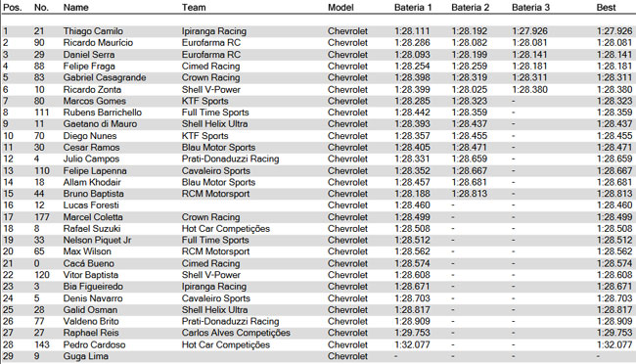Viewport: 636px width, 364px height.
Task: Select Cacá Bueno's car number 0
Action: pyautogui.click(x=37, y=264)
